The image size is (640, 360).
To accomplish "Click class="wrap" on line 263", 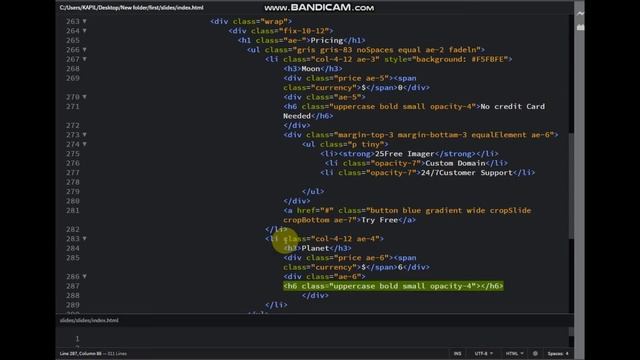I will pyautogui.click(x=260, y=21).
